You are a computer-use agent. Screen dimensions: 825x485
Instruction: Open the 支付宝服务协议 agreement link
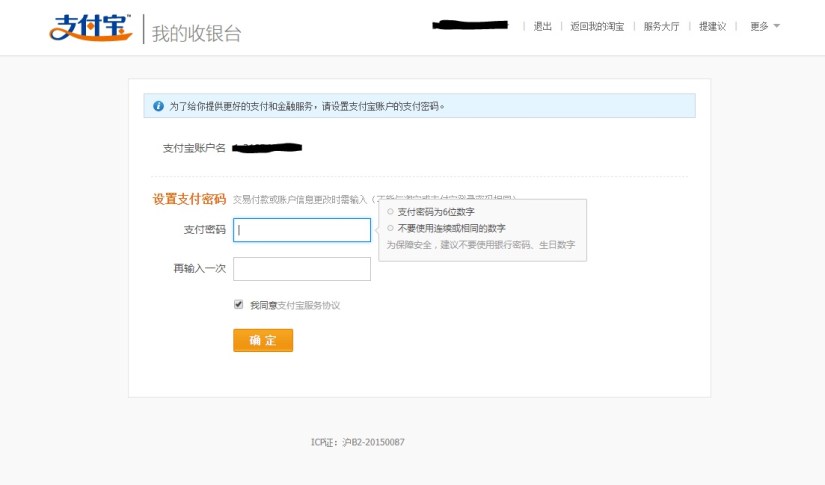coord(309,305)
